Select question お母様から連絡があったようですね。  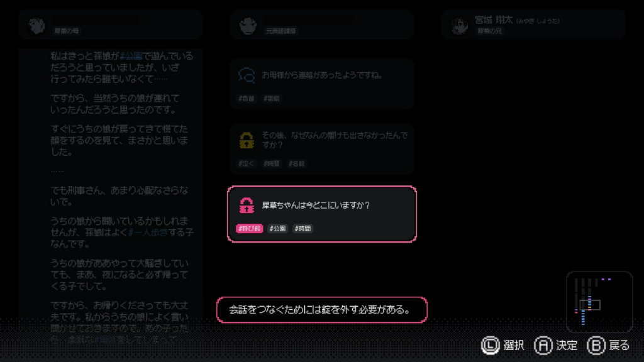click(x=321, y=84)
